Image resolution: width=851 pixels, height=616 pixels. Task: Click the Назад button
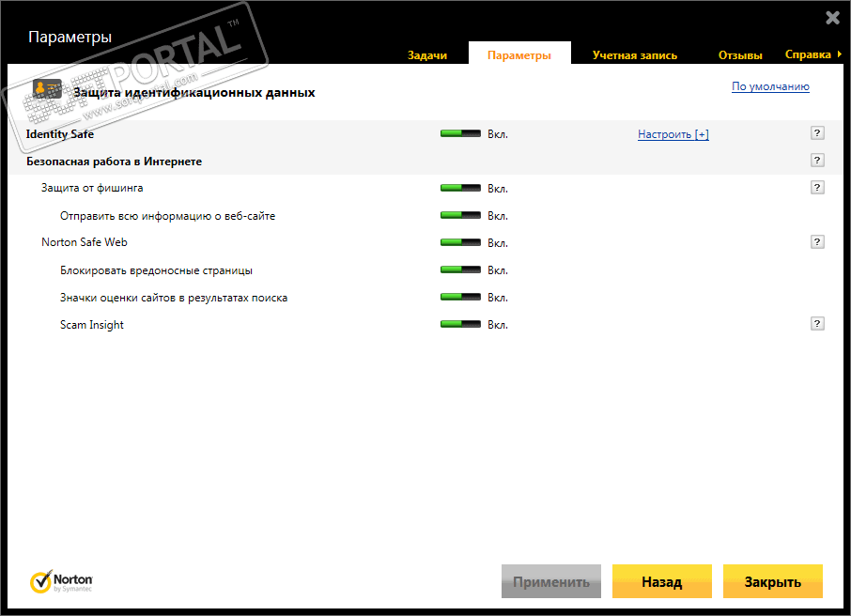coord(661,582)
